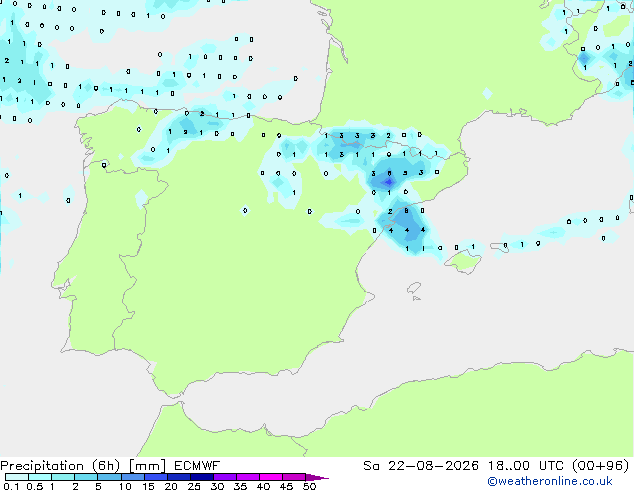Click the '10' legend scale label
The height and width of the screenshot is (490, 634).
(125, 486)
